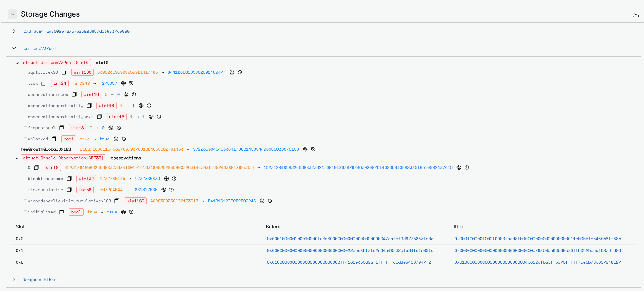The height and width of the screenshot is (291, 644).
Task: Copy the blocktimestamp field
Action: coord(69,179)
